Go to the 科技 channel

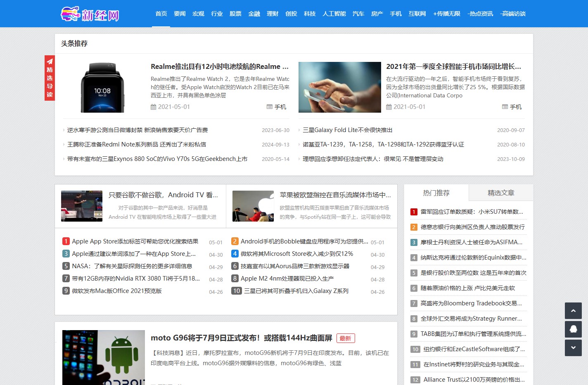[310, 14]
